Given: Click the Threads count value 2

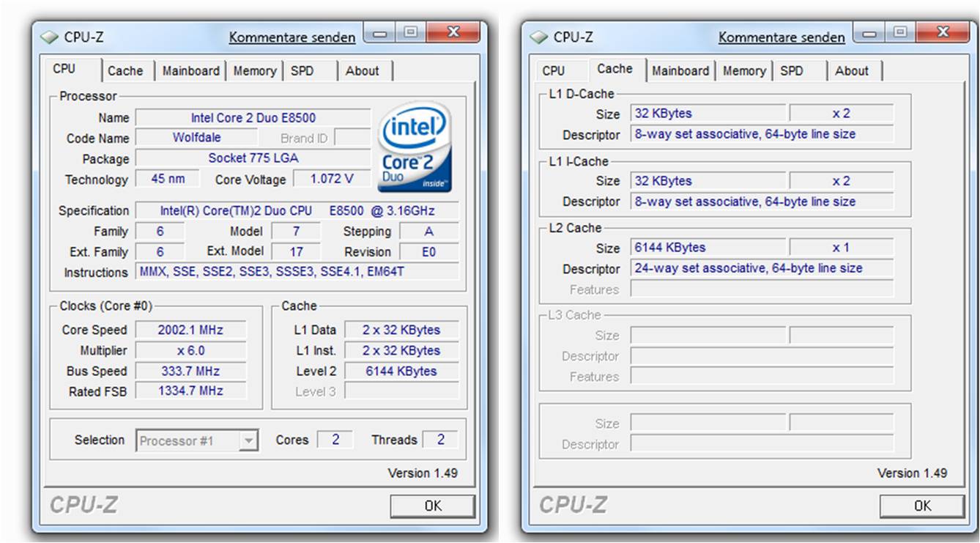Looking at the screenshot, I should (441, 440).
